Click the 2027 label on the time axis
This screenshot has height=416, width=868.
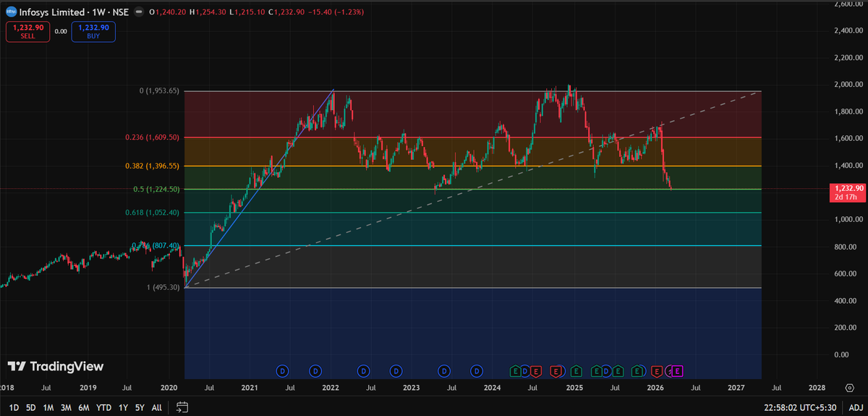click(736, 389)
